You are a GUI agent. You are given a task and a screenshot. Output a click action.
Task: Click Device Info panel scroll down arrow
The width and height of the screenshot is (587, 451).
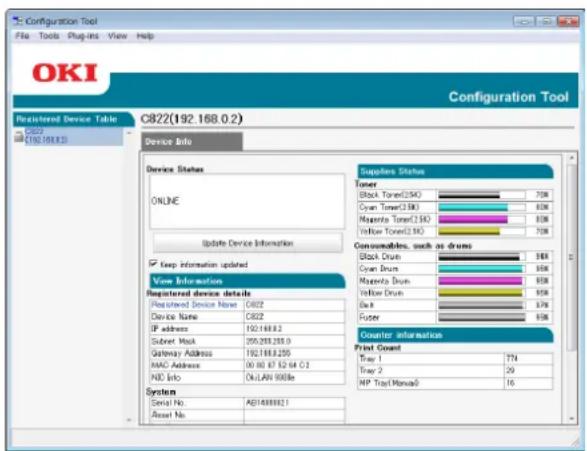pyautogui.click(x=571, y=419)
